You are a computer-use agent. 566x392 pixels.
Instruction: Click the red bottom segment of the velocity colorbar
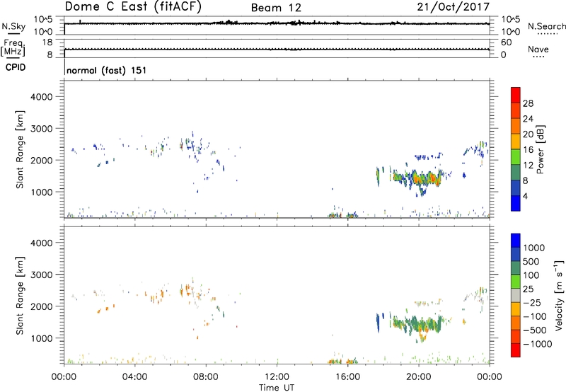click(x=516, y=350)
